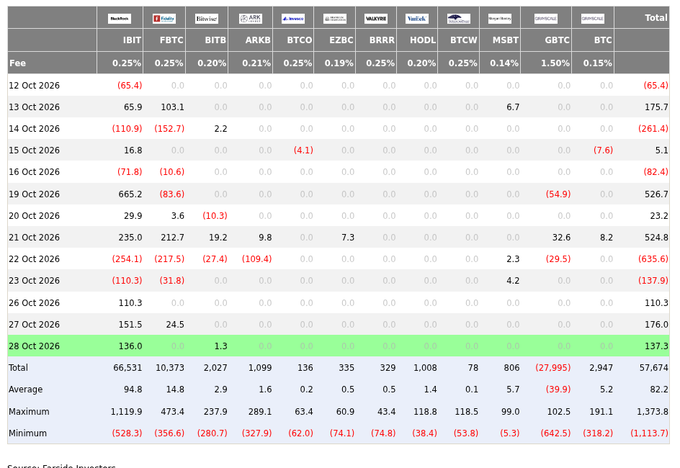680x468 pixels.
Task: Click the (152.7) FBTC outflow on 14 Oct
Action: [x=170, y=129]
